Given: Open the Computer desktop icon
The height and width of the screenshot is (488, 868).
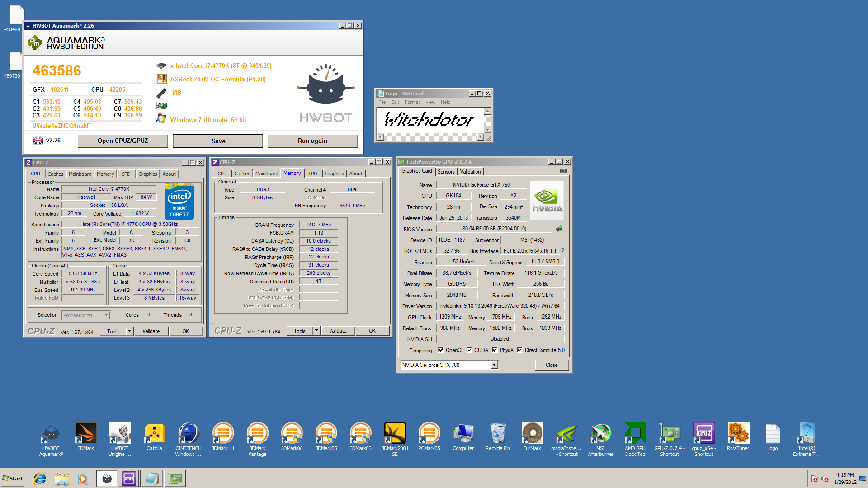Looking at the screenshot, I should tap(463, 436).
